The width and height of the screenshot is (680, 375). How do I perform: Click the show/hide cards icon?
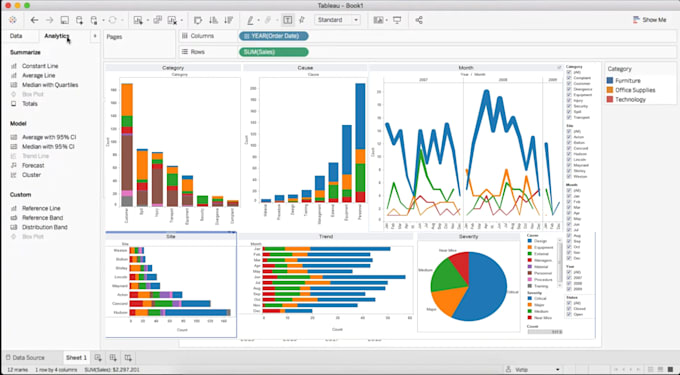[x=379, y=20]
